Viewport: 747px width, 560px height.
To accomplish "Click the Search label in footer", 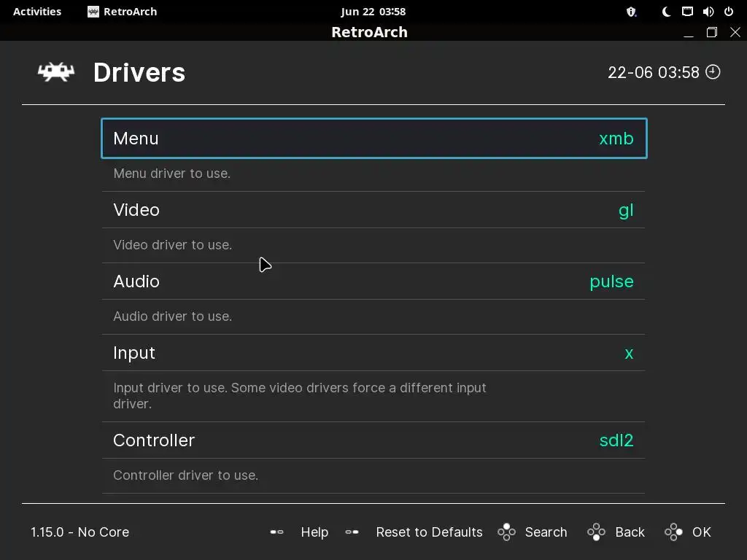I will pos(546,532).
